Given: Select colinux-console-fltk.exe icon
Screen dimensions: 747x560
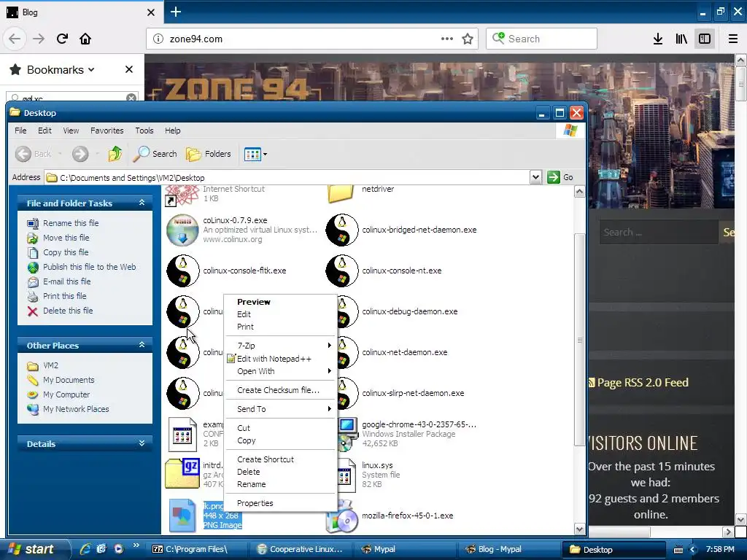Looking at the screenshot, I should [x=182, y=271].
